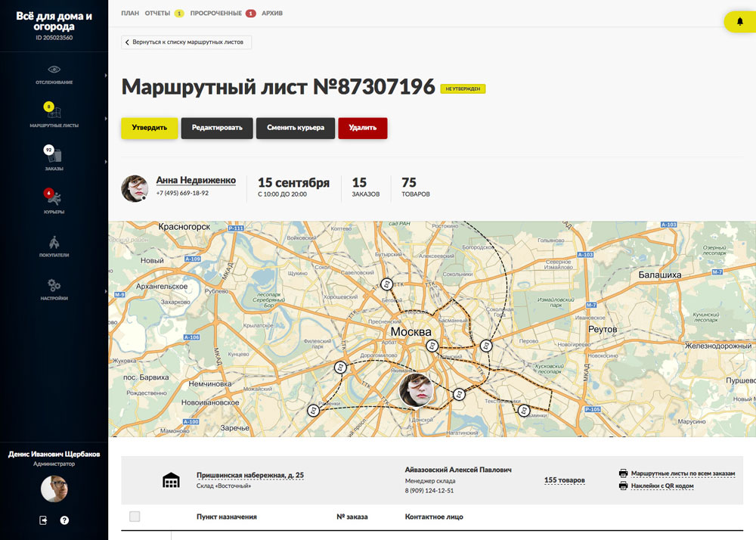Select map order marker near Перово road junction

pyautogui.click(x=486, y=346)
